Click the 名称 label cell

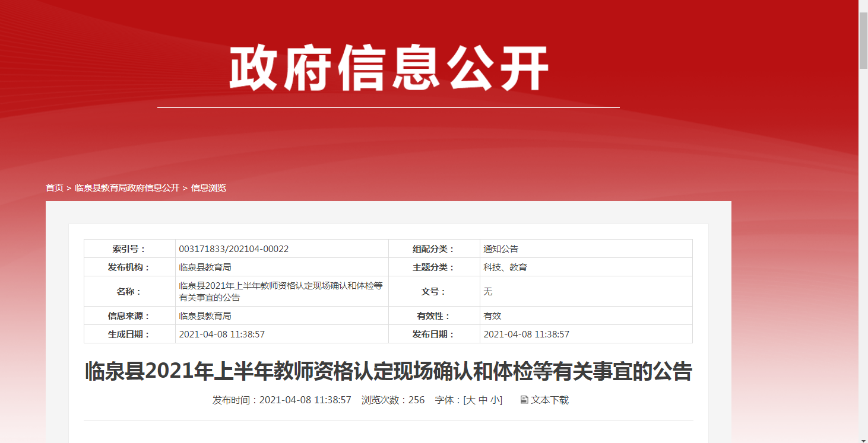pos(130,292)
